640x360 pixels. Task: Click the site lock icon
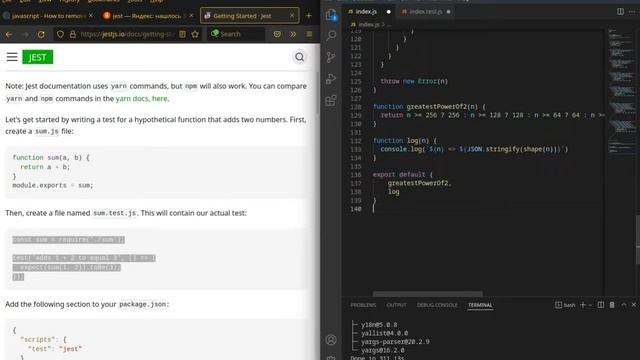[73, 34]
